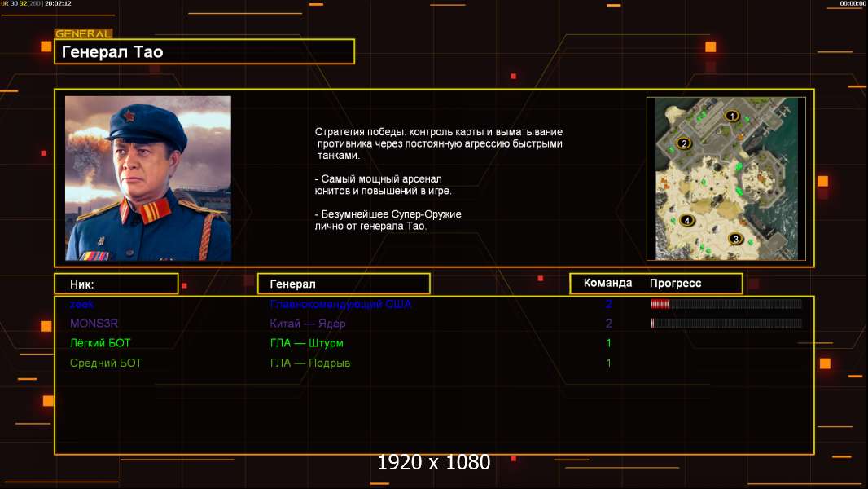
Task: Click team number 2 in zeek's row
Action: [609, 304]
